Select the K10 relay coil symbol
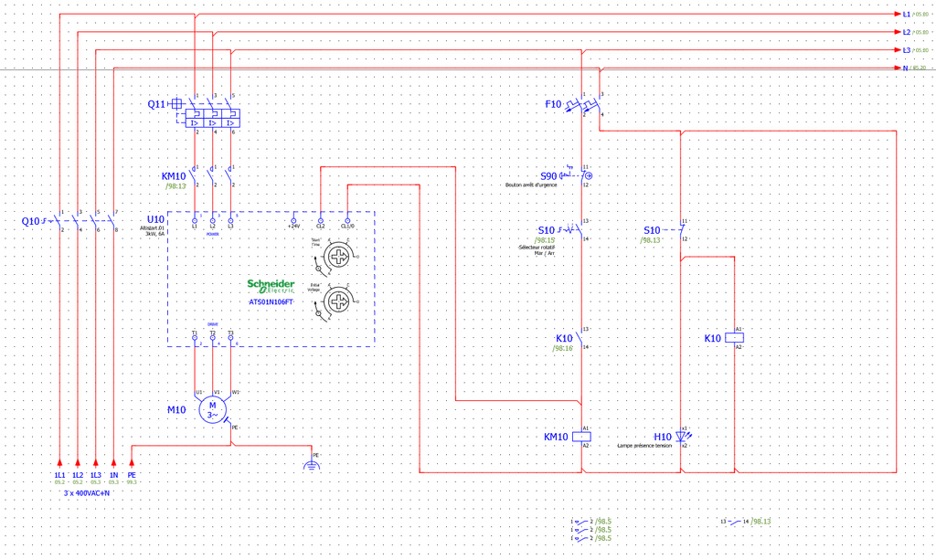 coord(735,338)
